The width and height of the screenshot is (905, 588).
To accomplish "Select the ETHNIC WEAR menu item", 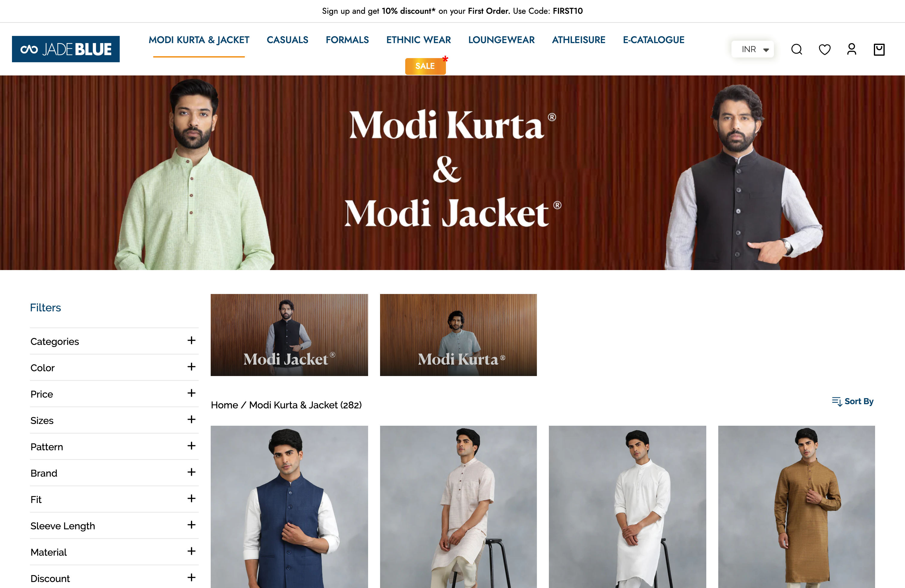I will pyautogui.click(x=418, y=40).
